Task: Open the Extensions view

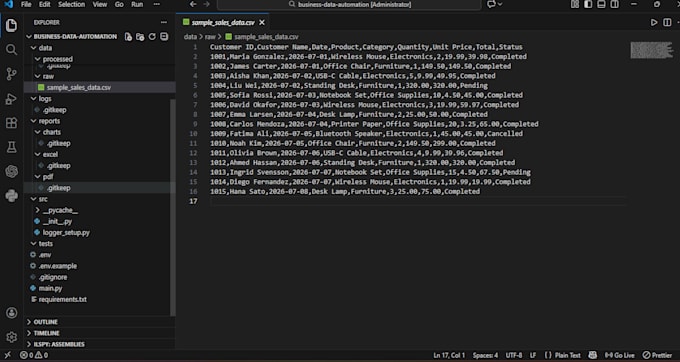Action: 11,123
